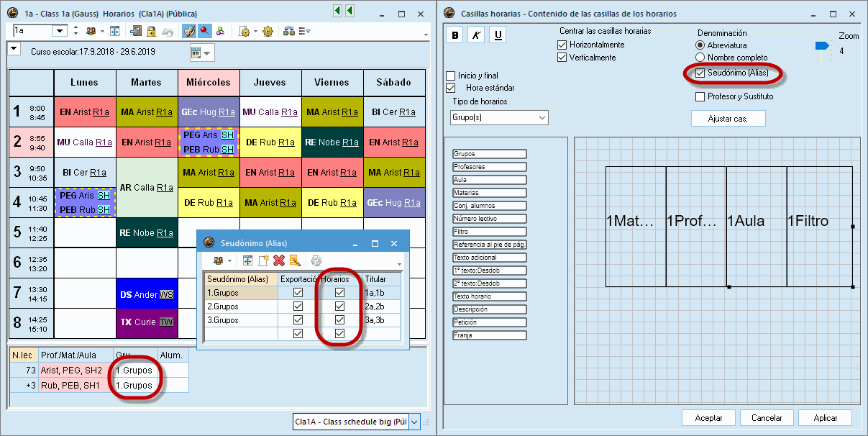Select the 1Aula cell in the layout grid

tap(757, 226)
